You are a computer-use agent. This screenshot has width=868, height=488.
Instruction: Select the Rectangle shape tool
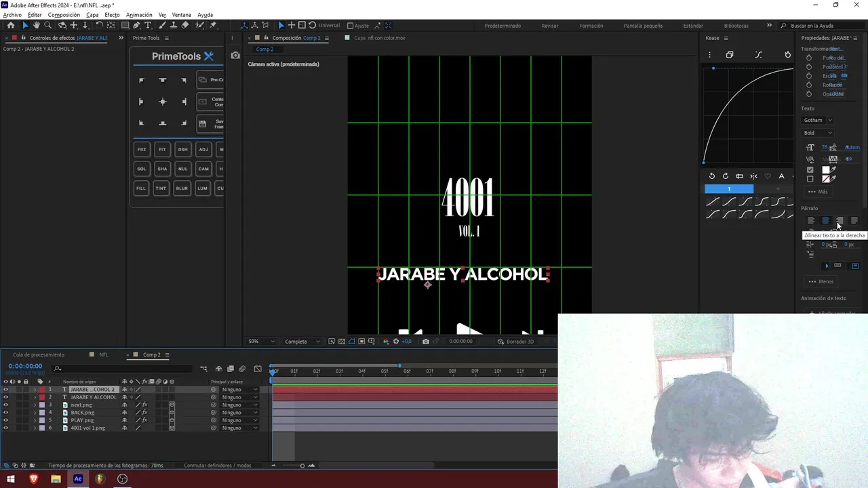coord(125,25)
